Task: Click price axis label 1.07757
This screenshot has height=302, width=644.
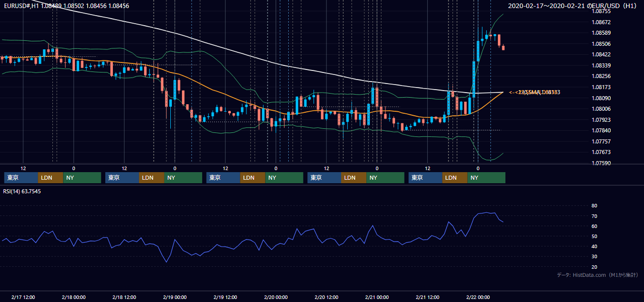Action: 602,141
